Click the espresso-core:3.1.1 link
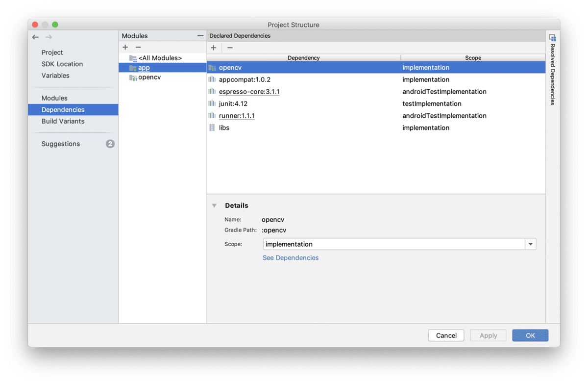The height and width of the screenshot is (384, 588). click(x=249, y=91)
